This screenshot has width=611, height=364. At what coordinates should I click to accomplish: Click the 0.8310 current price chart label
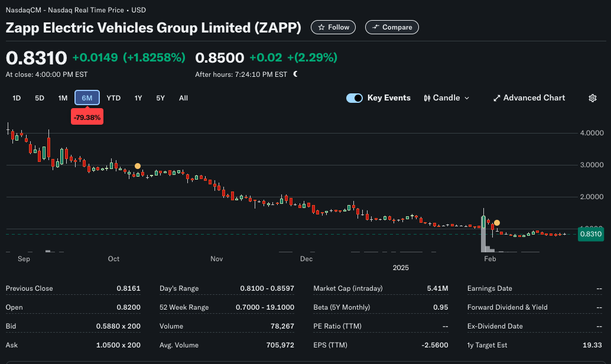tap(591, 234)
